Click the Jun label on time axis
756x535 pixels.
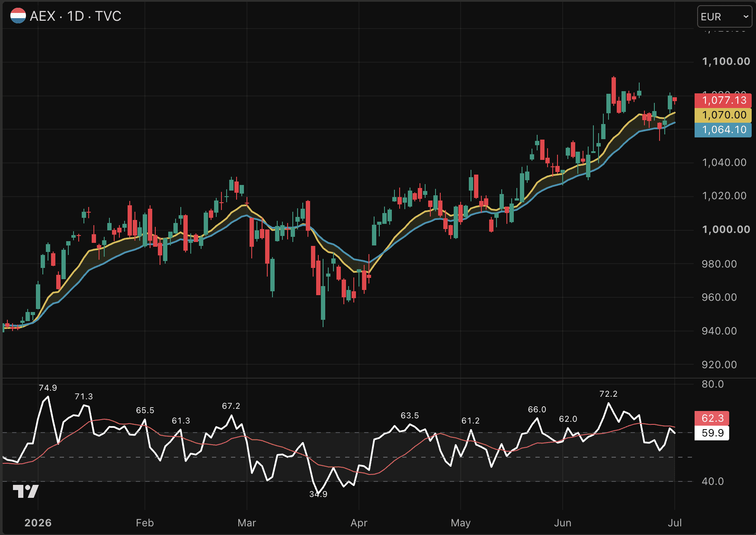tap(563, 523)
